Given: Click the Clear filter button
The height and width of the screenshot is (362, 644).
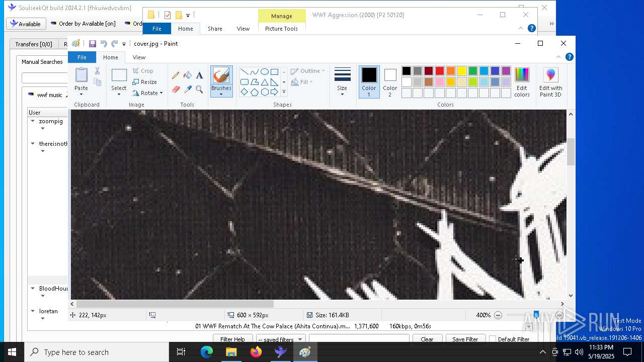Looking at the screenshot, I should pyautogui.click(x=427, y=339).
